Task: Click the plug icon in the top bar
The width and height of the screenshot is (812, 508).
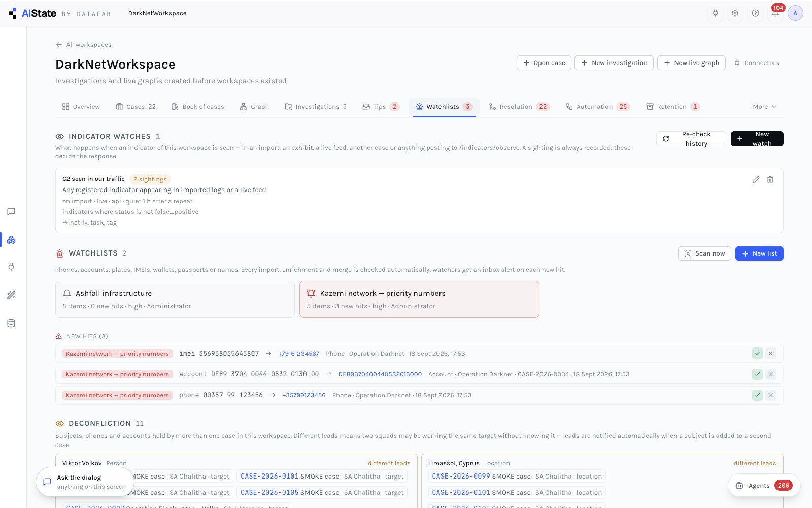Action: 716,13
